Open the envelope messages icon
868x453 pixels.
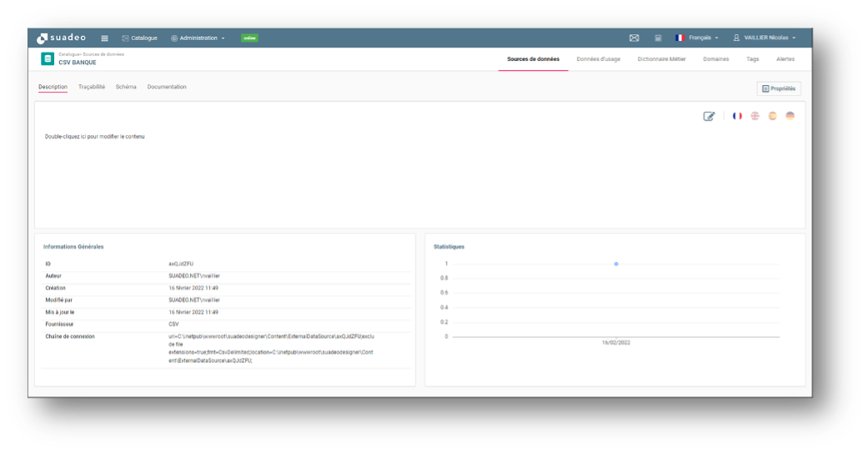click(x=635, y=38)
